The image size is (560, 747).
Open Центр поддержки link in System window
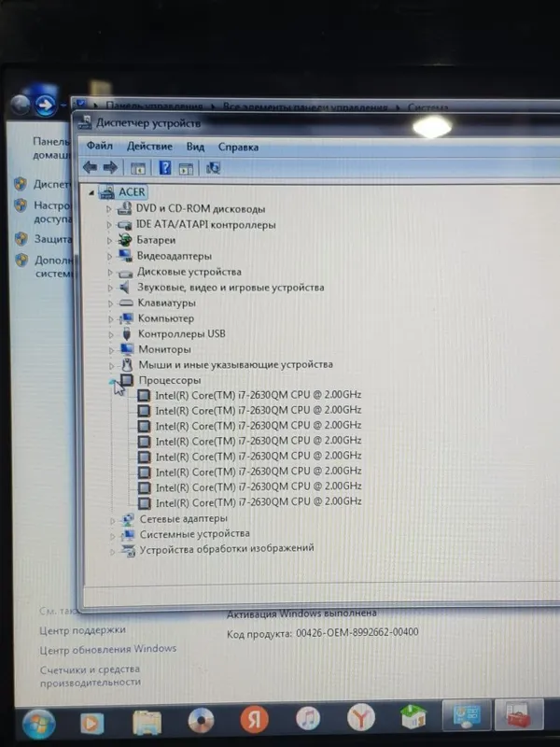coord(82,629)
